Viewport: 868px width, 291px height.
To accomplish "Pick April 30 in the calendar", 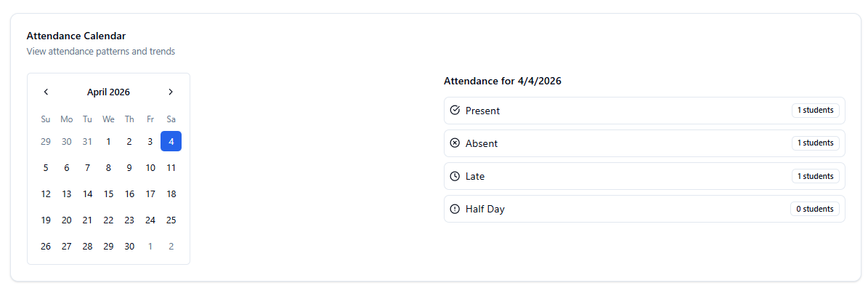I will 129,246.
